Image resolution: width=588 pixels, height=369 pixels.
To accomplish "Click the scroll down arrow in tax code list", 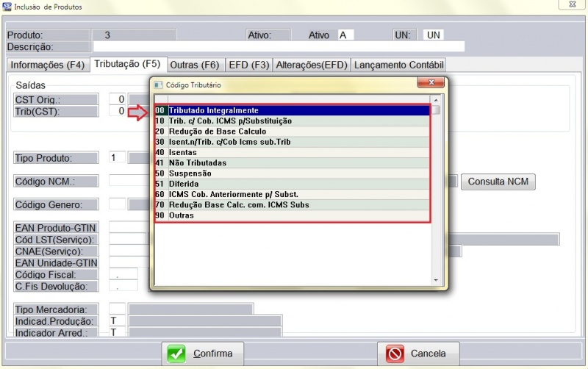I will [436, 280].
